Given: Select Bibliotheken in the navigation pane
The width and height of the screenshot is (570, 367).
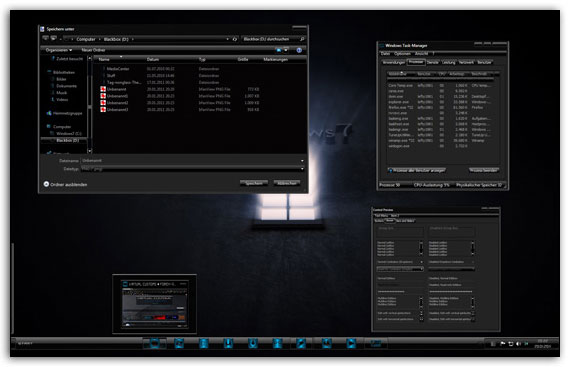Looking at the screenshot, I should click(x=61, y=72).
